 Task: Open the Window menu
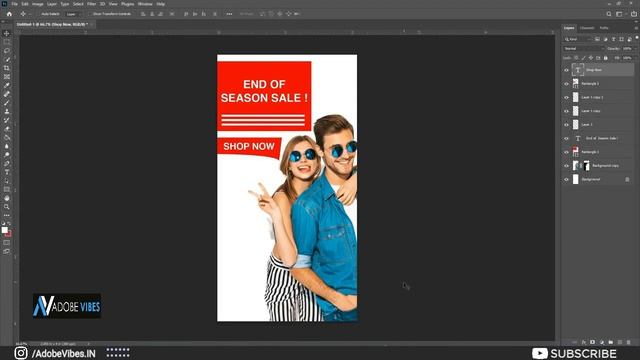click(145, 4)
